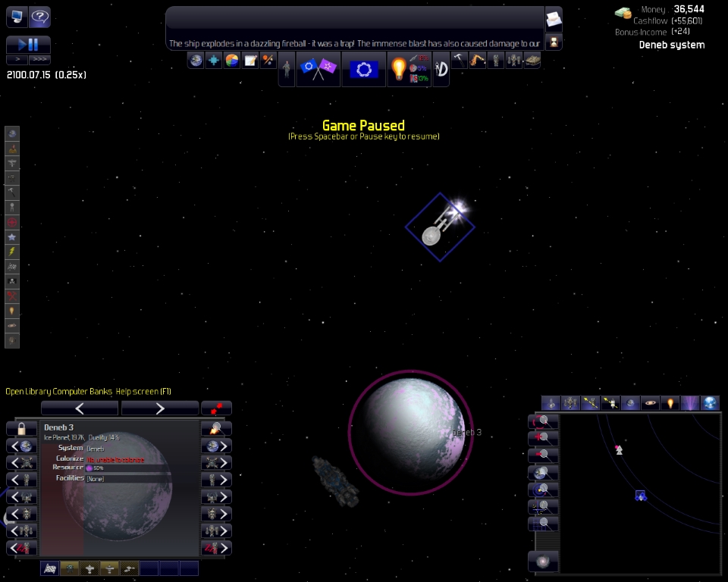Click the go-to-selected magnifier rocket button
Screen dimensions: 728x582
point(216,429)
